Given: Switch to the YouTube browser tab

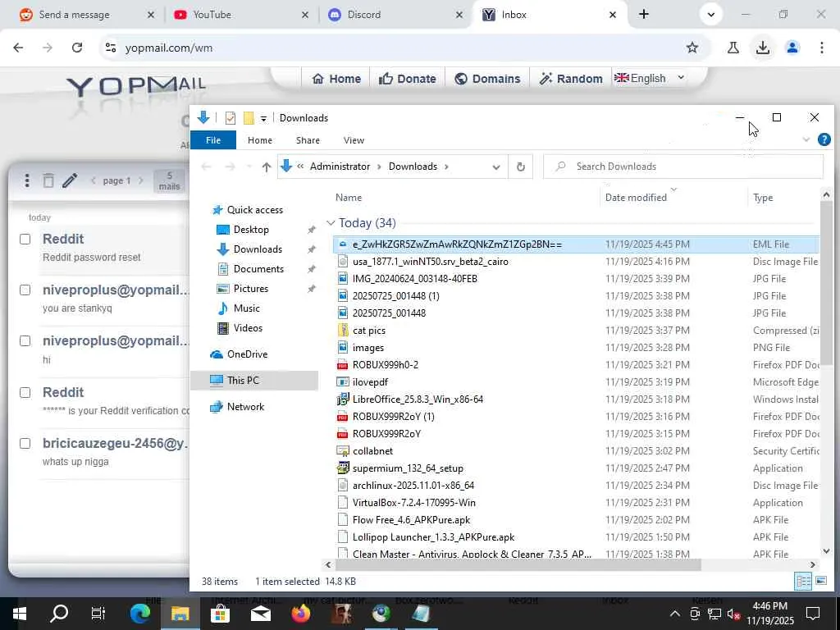Looking at the screenshot, I should [241, 15].
